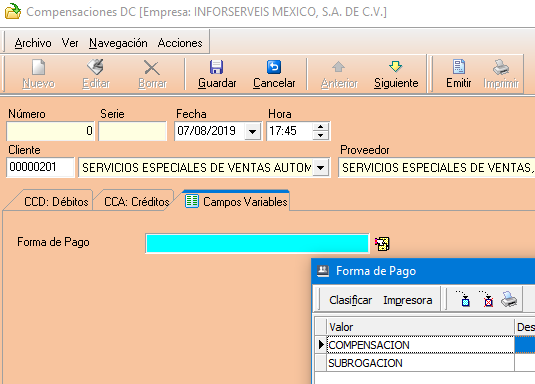Decrease the Hora time spinner

[x=320, y=136]
